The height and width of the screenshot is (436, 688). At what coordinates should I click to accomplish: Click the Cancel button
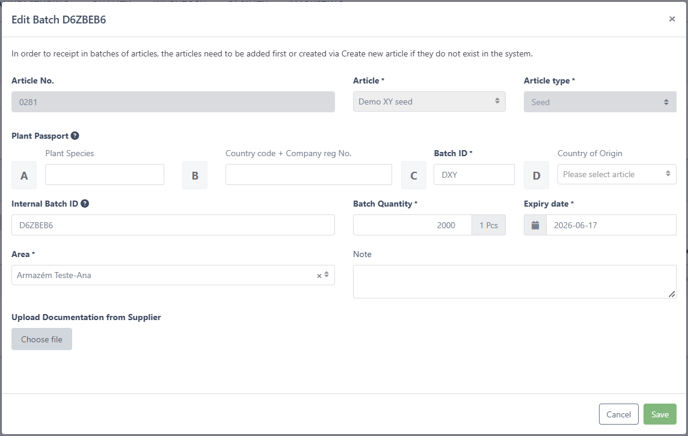pyautogui.click(x=619, y=414)
